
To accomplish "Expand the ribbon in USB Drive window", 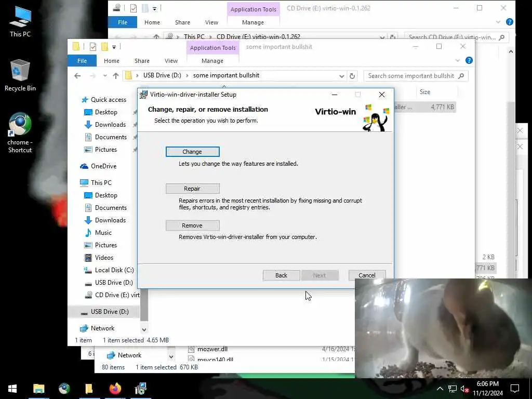I will click(x=457, y=60).
